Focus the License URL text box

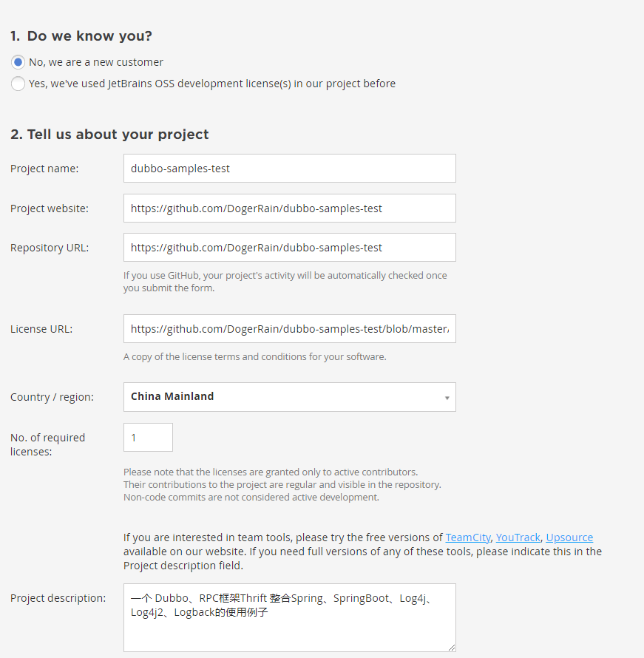pyautogui.click(x=289, y=329)
